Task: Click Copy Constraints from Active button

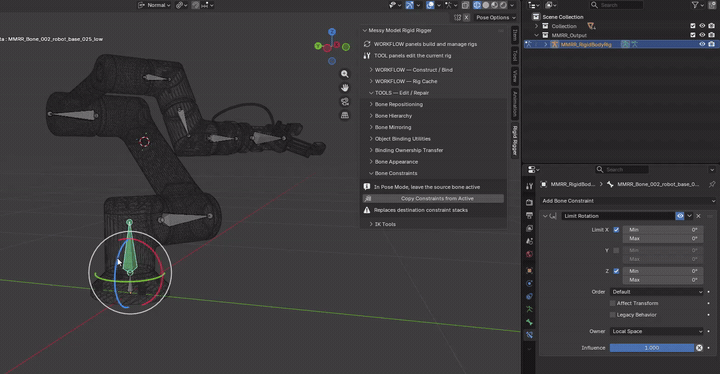Action: tap(433, 198)
